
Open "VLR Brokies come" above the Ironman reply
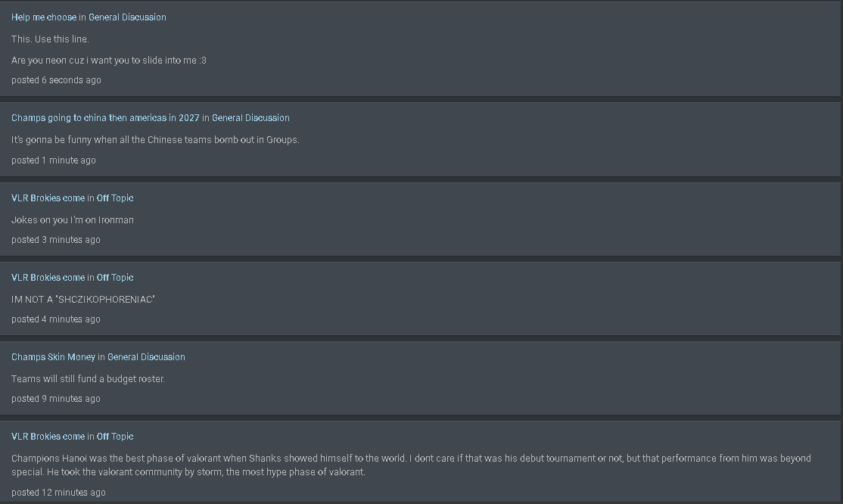48,198
